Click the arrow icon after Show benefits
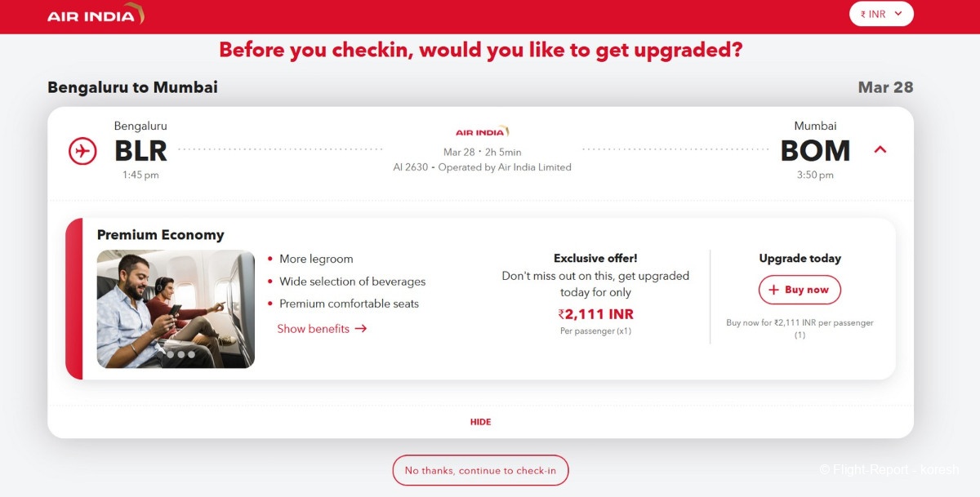The width and height of the screenshot is (980, 497). click(361, 329)
